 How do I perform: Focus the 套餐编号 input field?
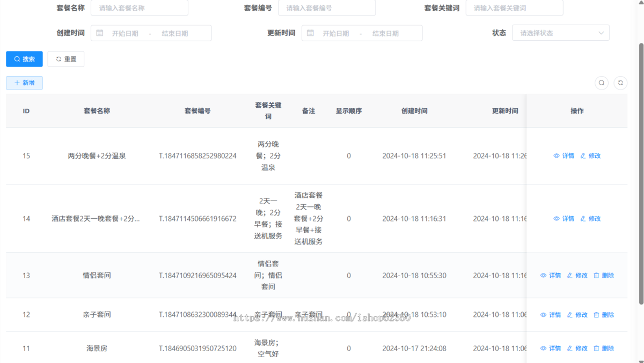[x=327, y=8]
